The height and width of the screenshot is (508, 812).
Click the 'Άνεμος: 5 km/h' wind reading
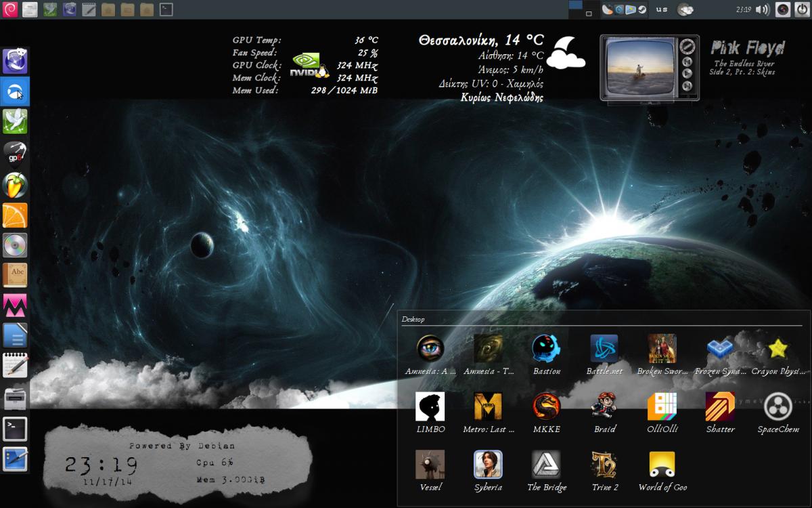pyautogui.click(x=510, y=70)
